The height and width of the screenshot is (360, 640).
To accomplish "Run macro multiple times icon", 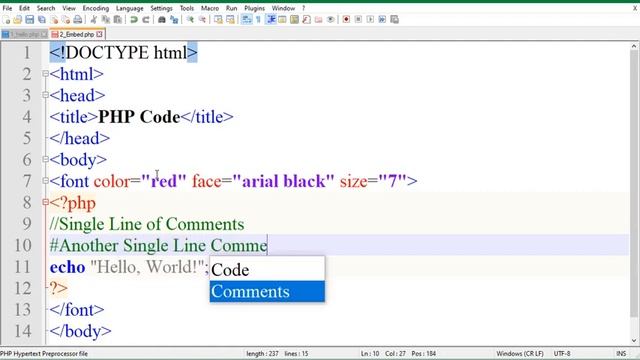I will [x=382, y=19].
